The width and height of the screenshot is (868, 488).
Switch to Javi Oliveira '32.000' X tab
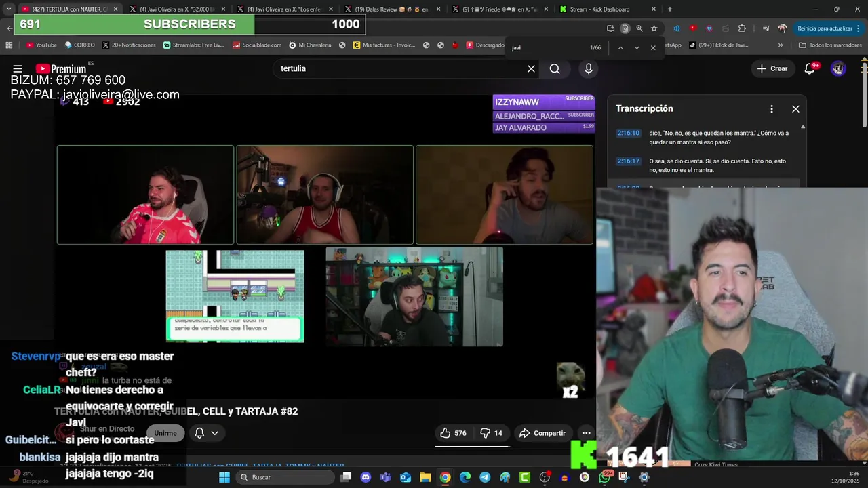coord(178,9)
